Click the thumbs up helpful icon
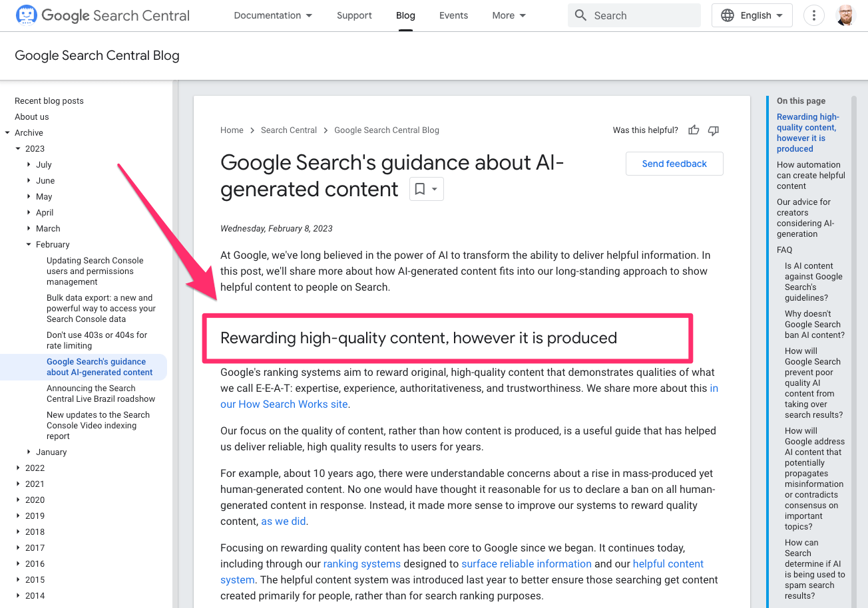This screenshot has width=868, height=608. 694,130
